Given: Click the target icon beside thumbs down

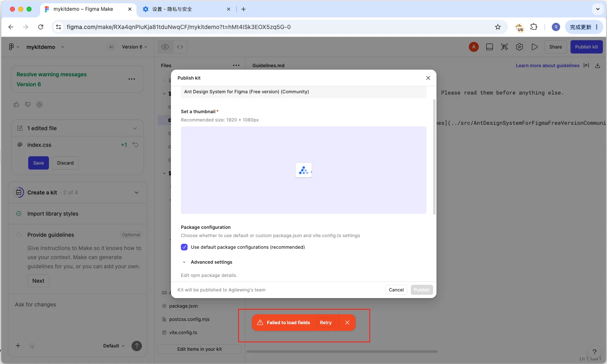Looking at the screenshot, I should pyautogui.click(x=39, y=104).
